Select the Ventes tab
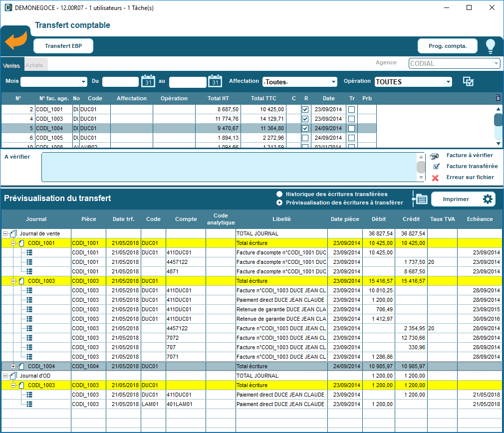Image resolution: width=504 pixels, height=433 pixels. click(x=11, y=65)
